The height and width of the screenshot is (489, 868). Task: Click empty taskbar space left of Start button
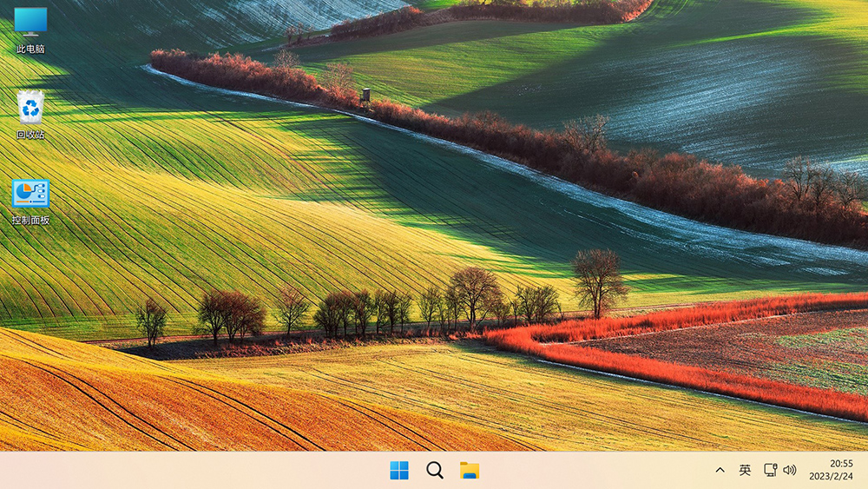click(x=217, y=470)
